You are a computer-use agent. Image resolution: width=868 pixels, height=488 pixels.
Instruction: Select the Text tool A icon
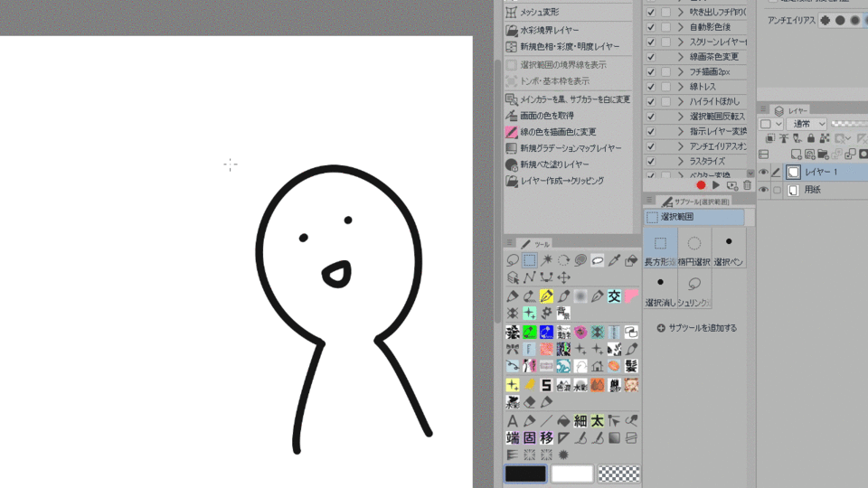pyautogui.click(x=513, y=421)
